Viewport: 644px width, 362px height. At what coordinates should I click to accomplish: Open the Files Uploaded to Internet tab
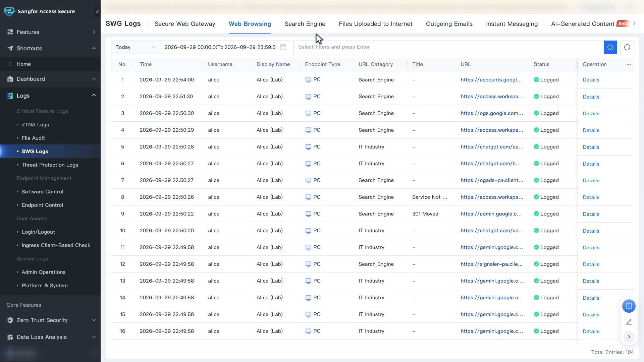click(376, 24)
